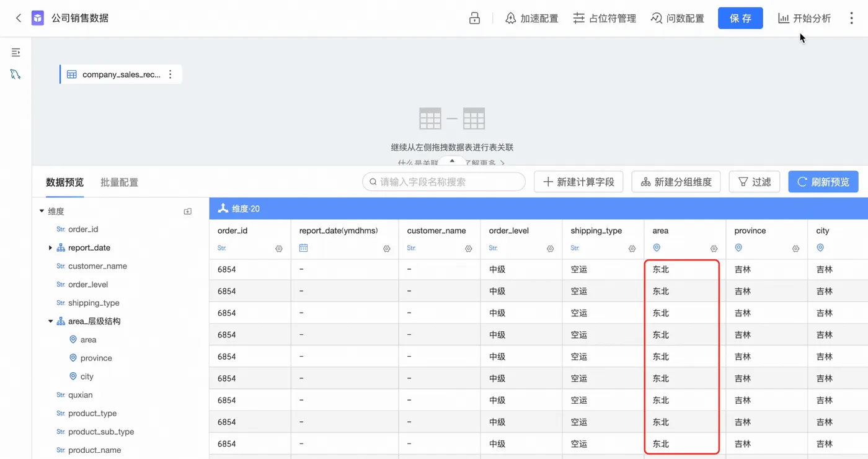Select product_sub_type in dimension tree

coord(101,432)
